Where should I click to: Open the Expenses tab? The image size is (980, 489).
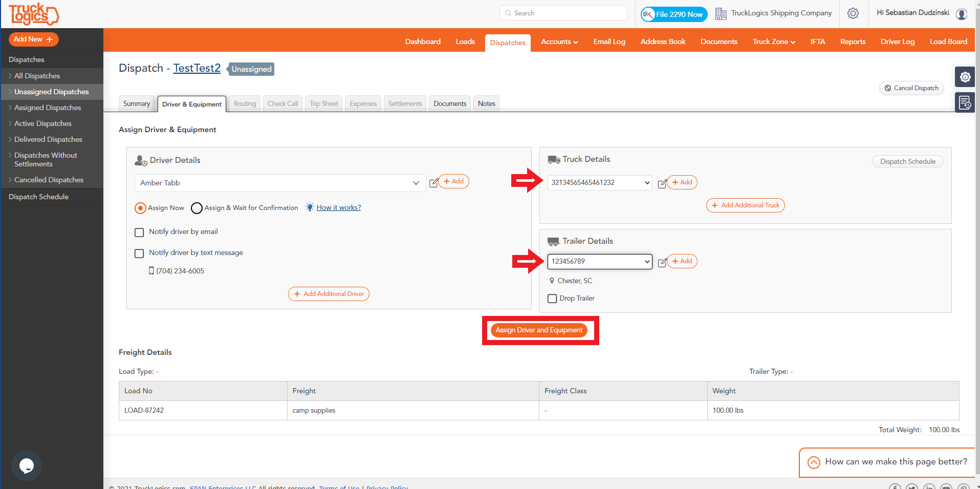pyautogui.click(x=363, y=103)
